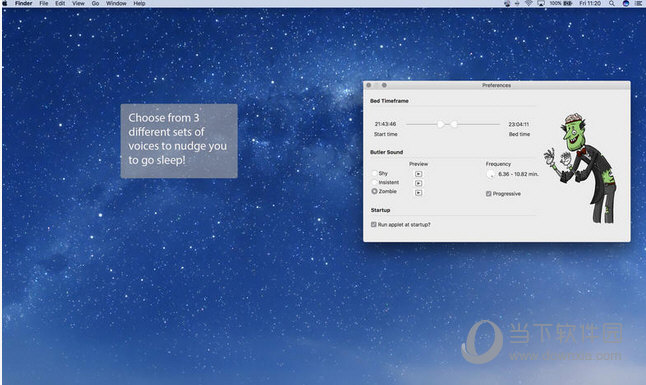Select the Zombie butler sound
This screenshot has height=385, width=646.
(x=374, y=191)
